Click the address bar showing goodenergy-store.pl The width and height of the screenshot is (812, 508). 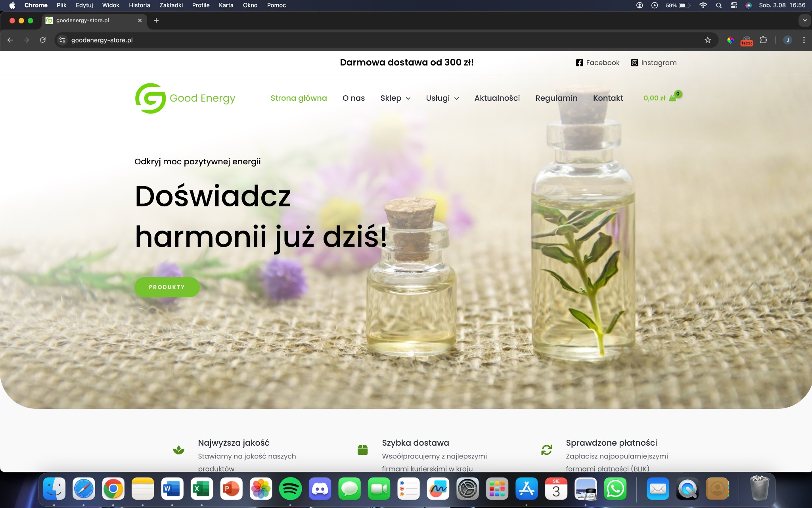(101, 40)
